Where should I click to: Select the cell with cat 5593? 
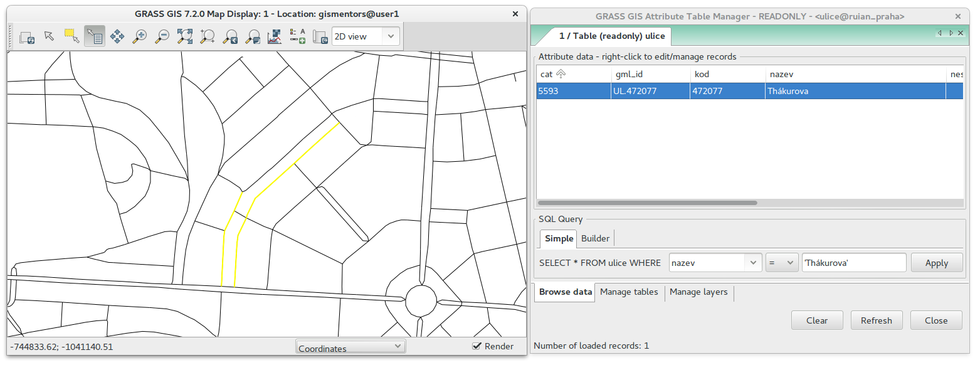(574, 91)
